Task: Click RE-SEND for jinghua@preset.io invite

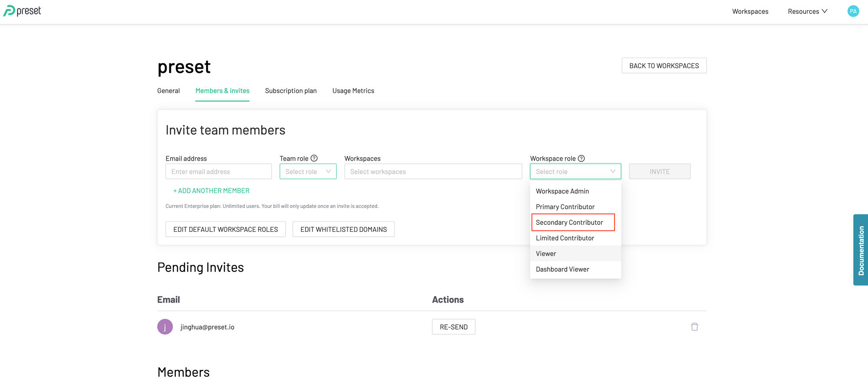Action: point(454,327)
